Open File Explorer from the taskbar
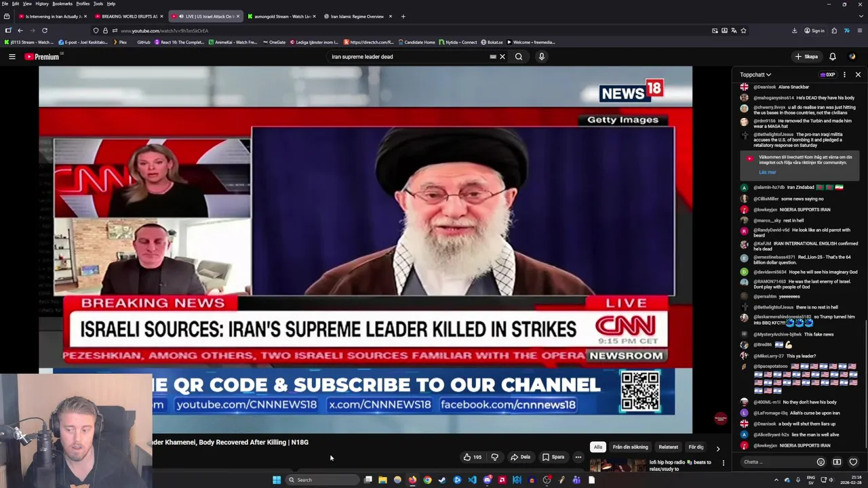Screen dimensions: 868x488 pos(382,480)
